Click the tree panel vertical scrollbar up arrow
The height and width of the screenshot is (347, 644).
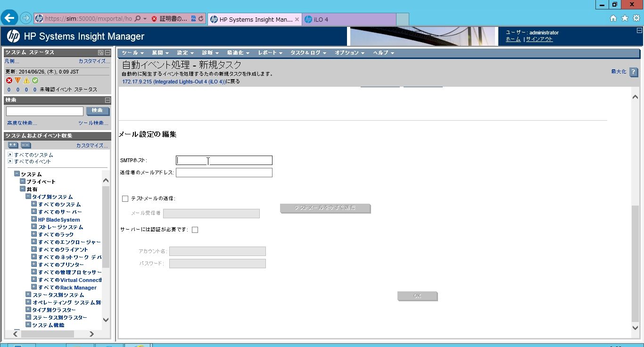point(106,181)
